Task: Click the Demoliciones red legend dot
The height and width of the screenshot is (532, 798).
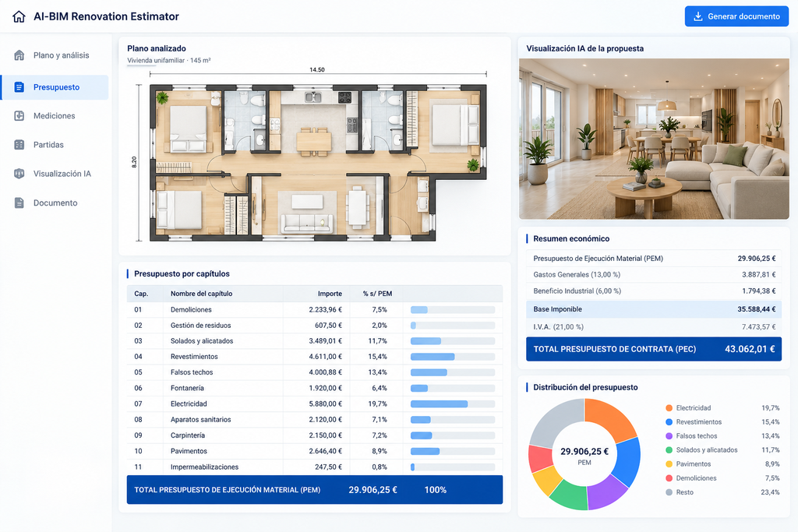Action: click(669, 478)
